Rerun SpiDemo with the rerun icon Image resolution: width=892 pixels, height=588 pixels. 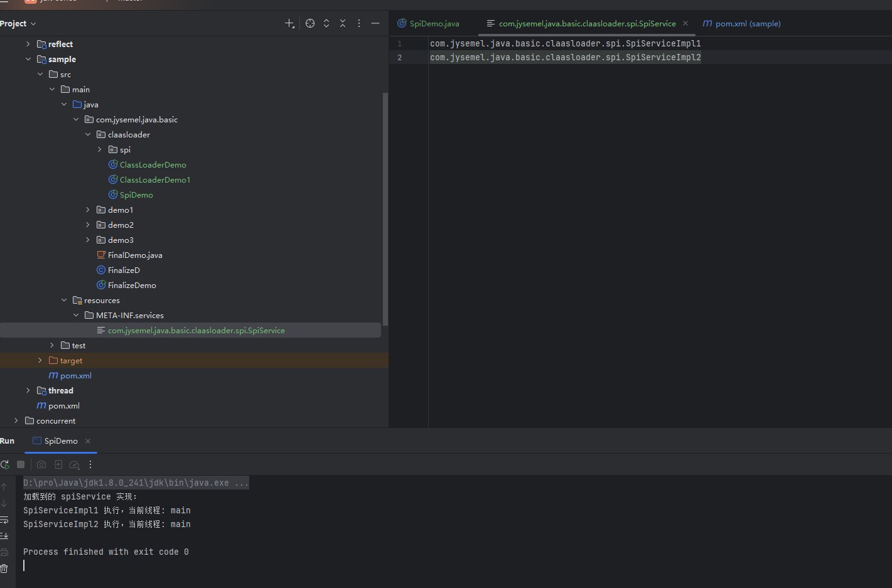(x=5, y=465)
